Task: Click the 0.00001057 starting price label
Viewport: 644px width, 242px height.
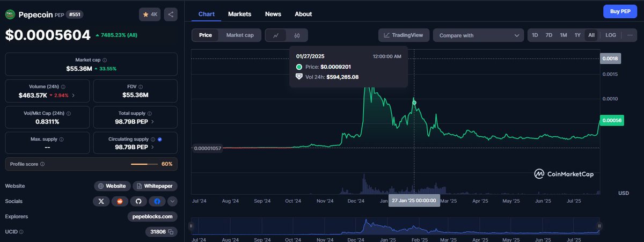Action: [208, 148]
